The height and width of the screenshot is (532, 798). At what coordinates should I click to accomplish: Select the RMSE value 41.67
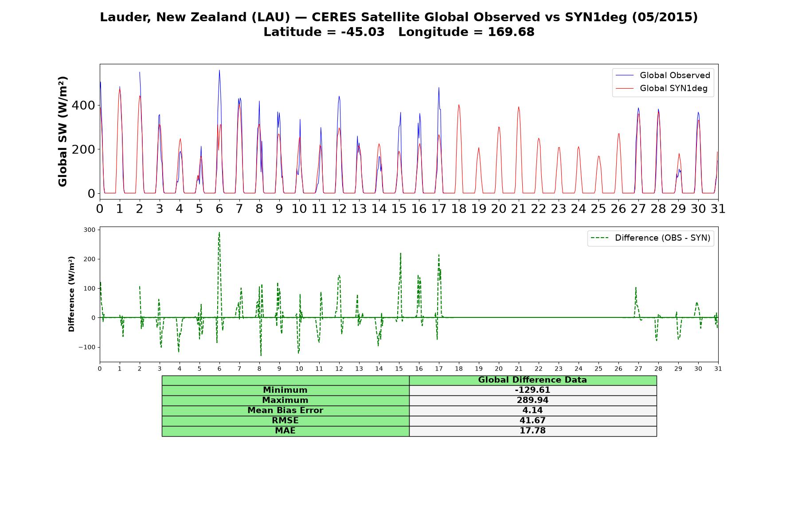(532, 421)
